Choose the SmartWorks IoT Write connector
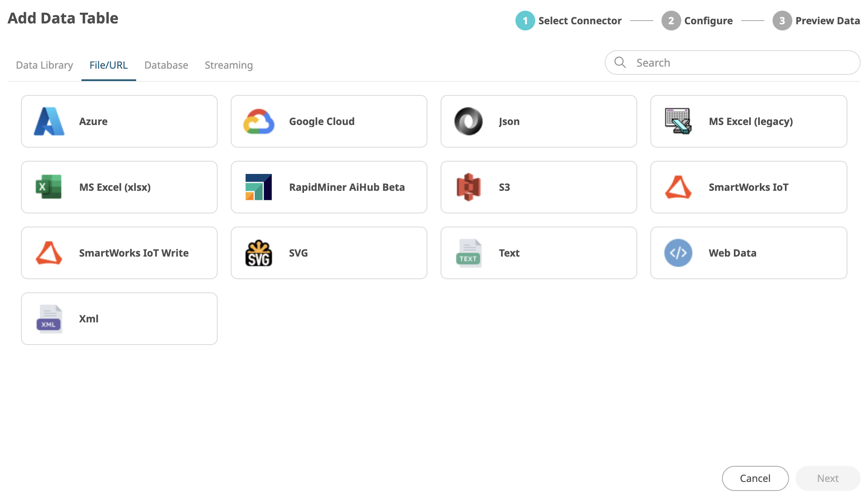 click(119, 253)
